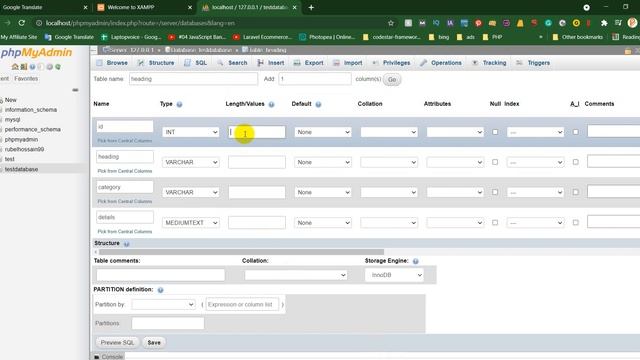Open the VARCHAR type dropdown for heading

click(191, 162)
